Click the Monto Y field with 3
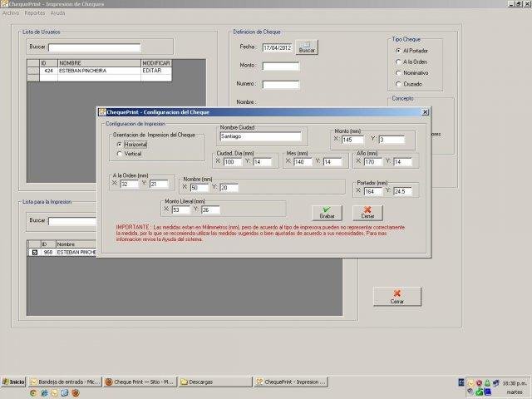This screenshot has height=399, width=532. 392,140
